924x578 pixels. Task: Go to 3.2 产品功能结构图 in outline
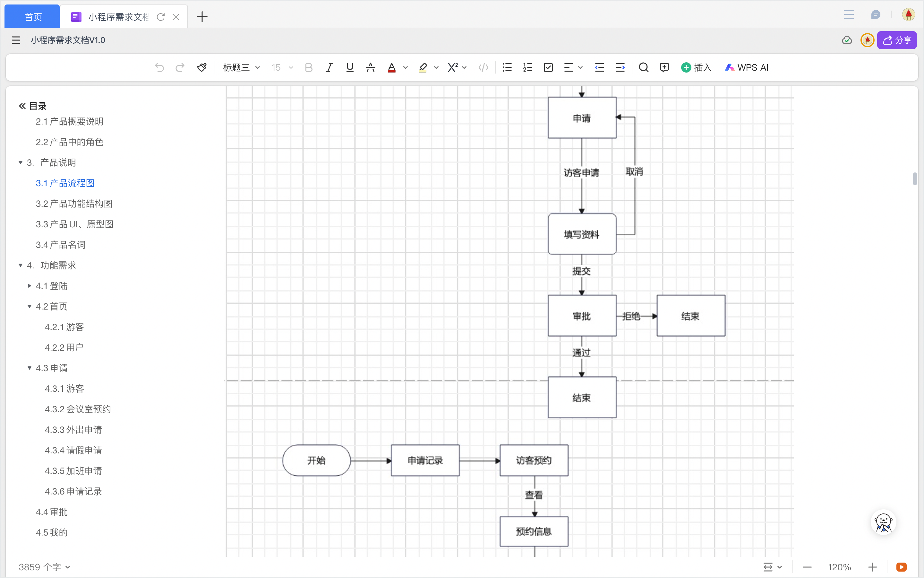point(74,204)
